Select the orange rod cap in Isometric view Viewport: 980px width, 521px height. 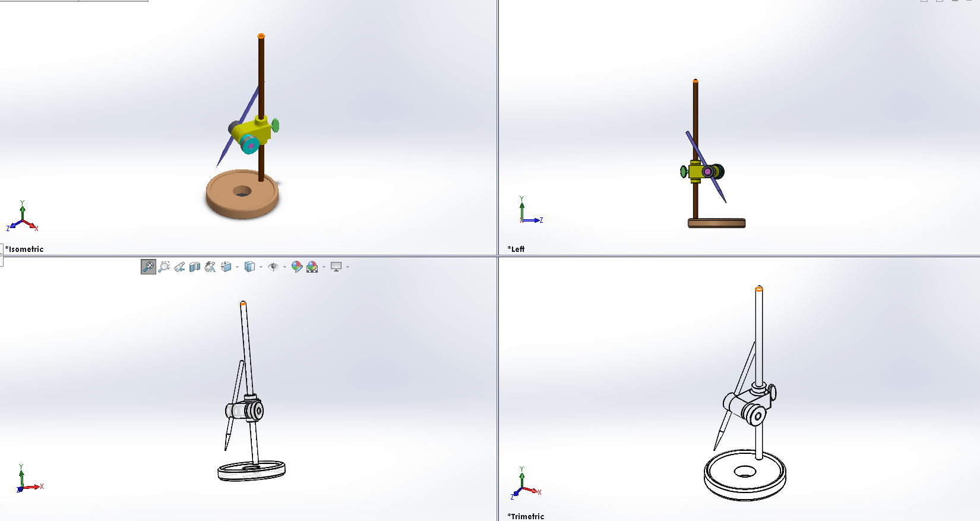(x=261, y=36)
